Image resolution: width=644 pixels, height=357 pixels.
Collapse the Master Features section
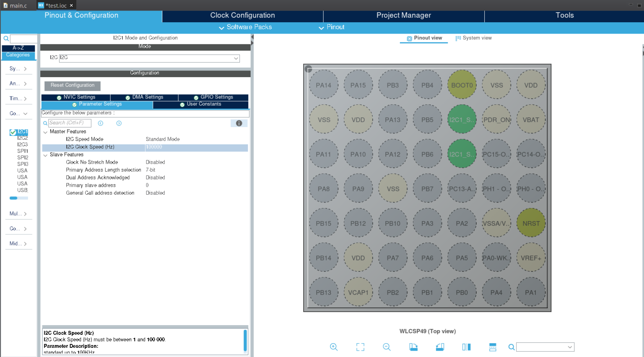click(x=45, y=132)
